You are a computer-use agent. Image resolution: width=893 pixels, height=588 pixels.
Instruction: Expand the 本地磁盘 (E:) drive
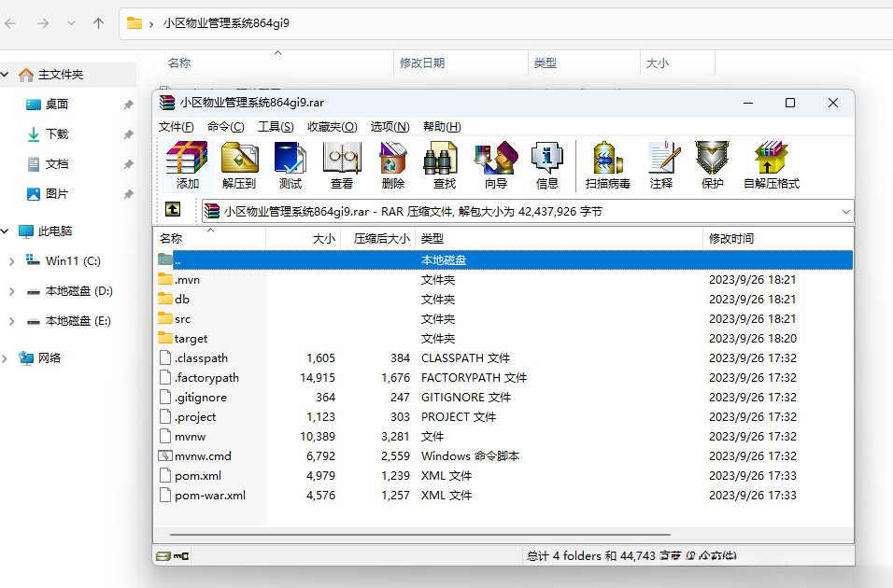pos(11,321)
